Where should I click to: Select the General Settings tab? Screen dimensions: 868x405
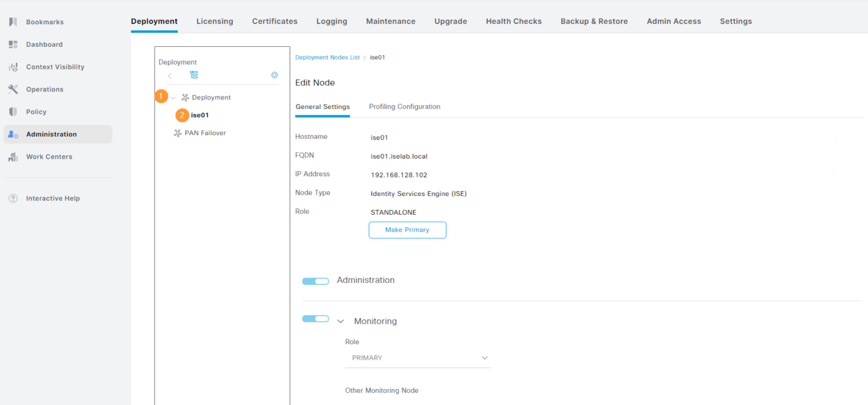click(323, 106)
